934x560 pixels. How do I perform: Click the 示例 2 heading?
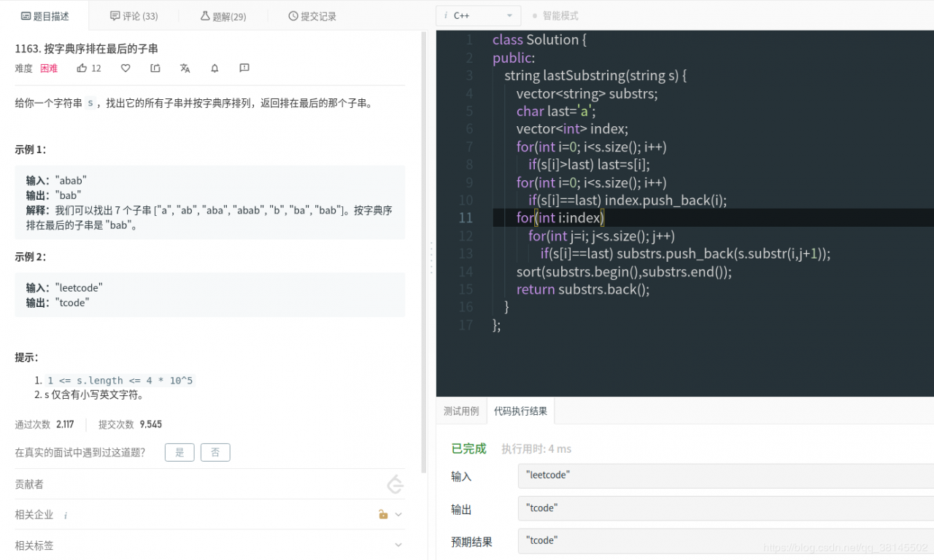pos(31,257)
